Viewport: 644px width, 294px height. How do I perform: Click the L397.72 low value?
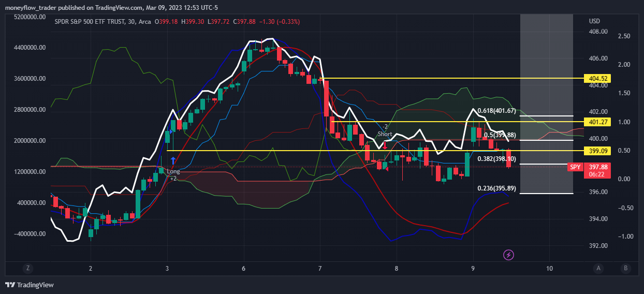[x=219, y=22]
